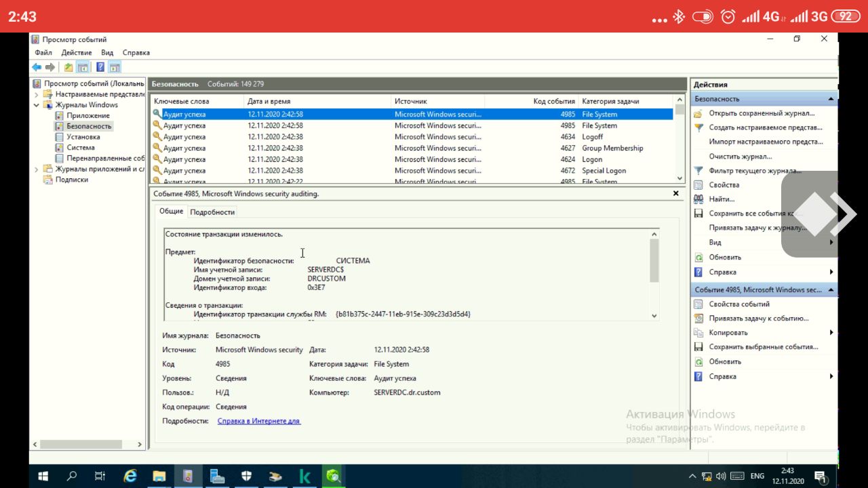
Task: Switch to the Общие tab
Action: pos(171,211)
